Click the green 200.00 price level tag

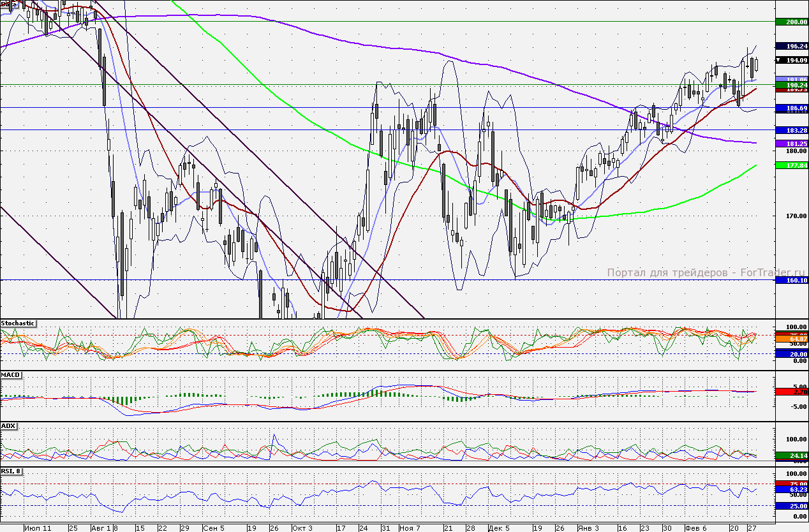[x=792, y=22]
